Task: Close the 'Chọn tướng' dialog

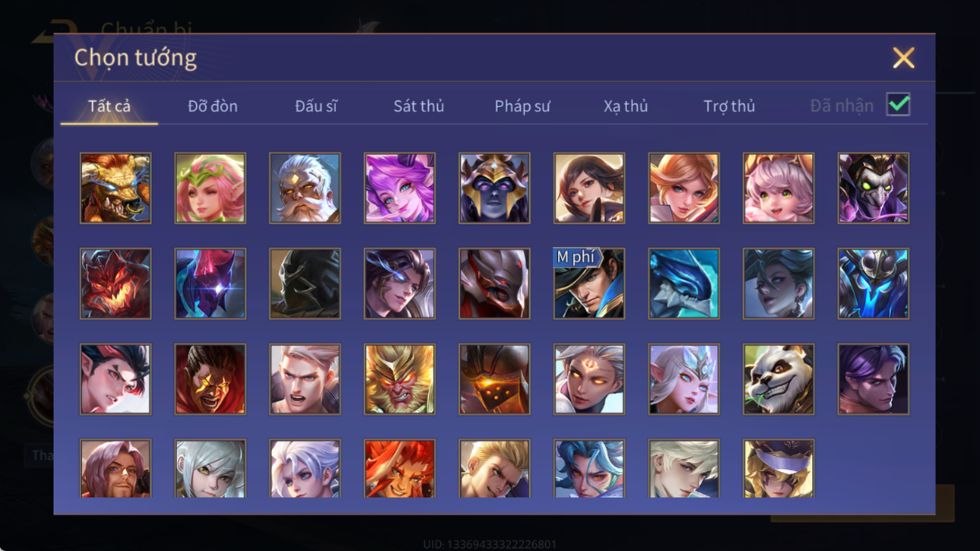Action: (x=903, y=58)
